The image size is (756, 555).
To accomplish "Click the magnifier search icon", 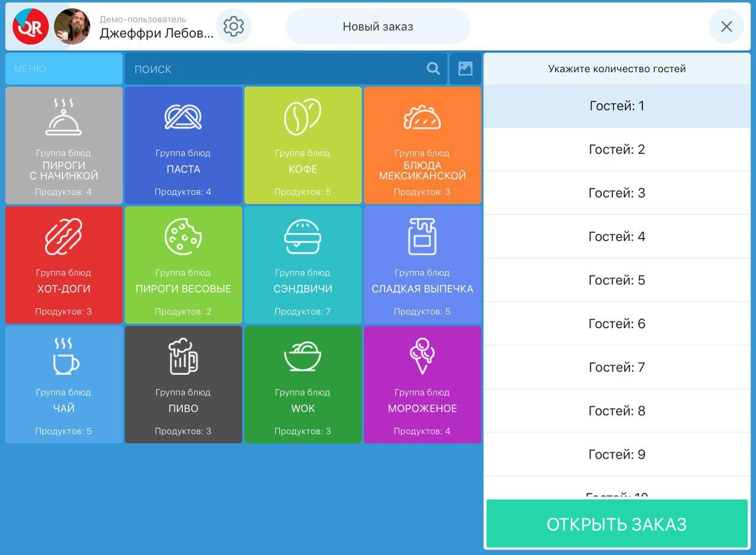I will coord(434,69).
